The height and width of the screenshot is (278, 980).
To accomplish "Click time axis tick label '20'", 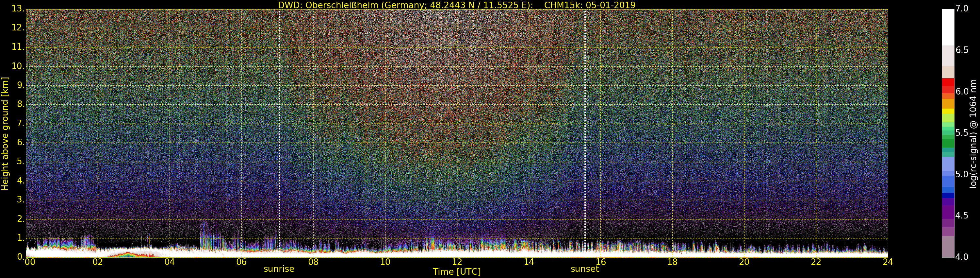I will (x=744, y=262).
